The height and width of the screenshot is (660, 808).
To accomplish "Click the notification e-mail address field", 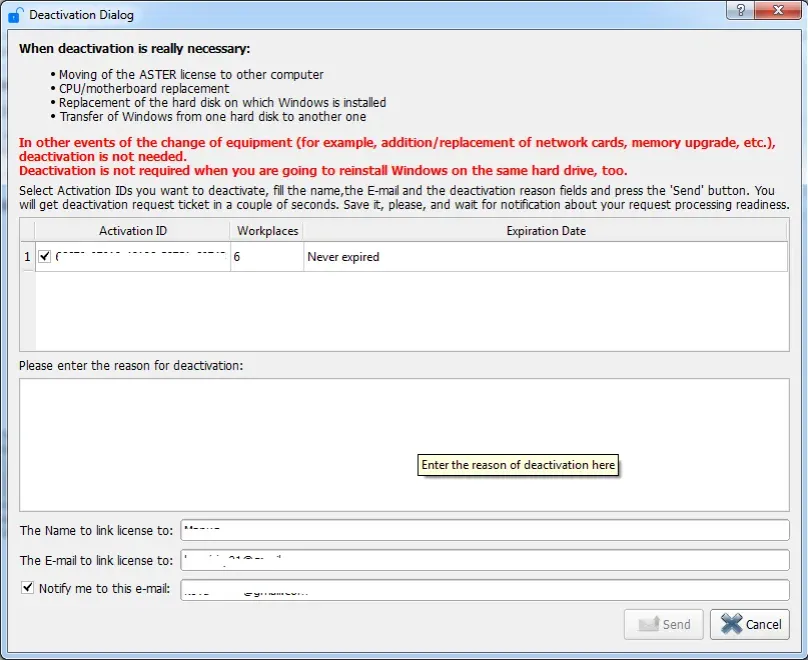I will tap(480, 589).
